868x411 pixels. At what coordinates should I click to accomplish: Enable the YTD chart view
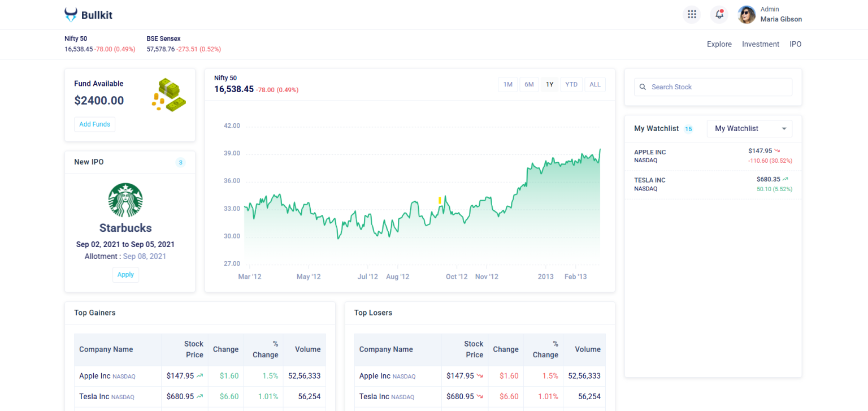point(571,84)
